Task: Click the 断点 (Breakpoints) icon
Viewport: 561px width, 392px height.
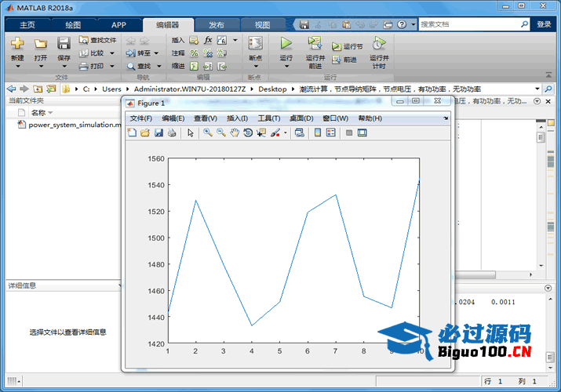Action: point(256,43)
